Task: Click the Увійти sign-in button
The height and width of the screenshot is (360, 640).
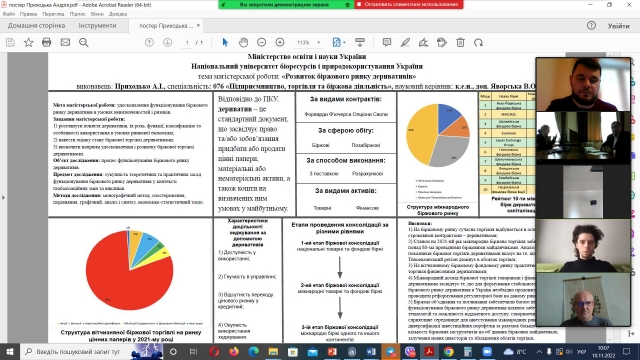Action: click(618, 26)
